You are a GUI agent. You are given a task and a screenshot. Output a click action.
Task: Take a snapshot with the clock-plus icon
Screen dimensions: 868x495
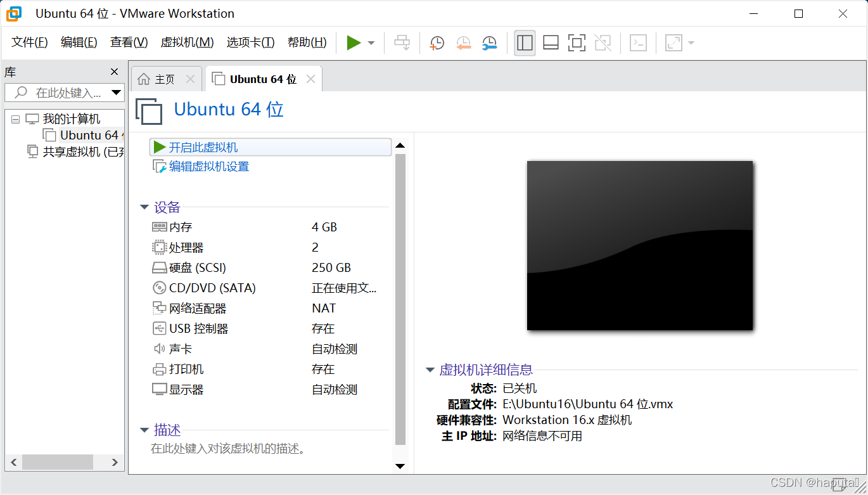coord(437,43)
